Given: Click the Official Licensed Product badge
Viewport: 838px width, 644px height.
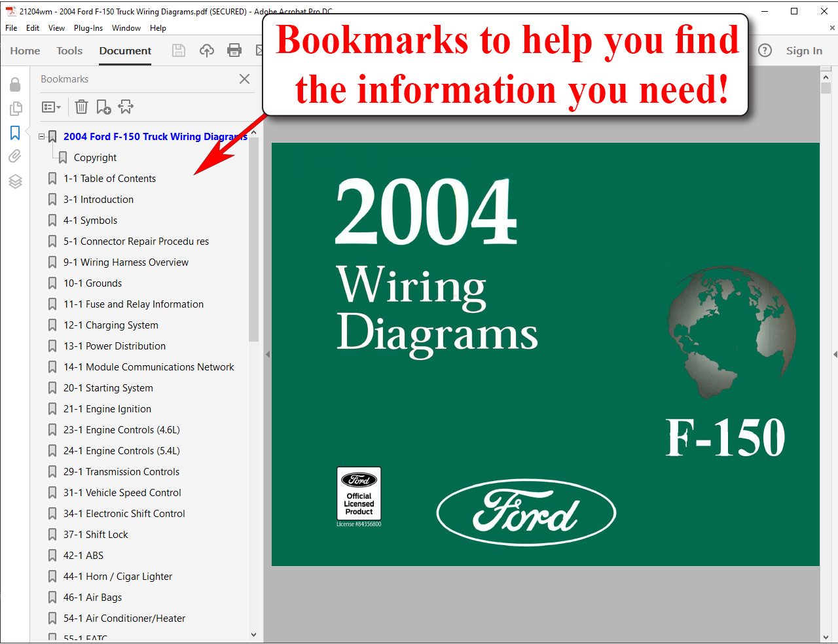Looking at the screenshot, I should point(359,493).
